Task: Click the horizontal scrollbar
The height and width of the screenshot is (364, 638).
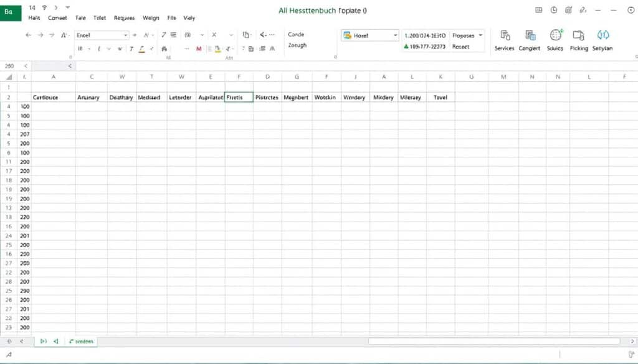Action: (x=494, y=341)
